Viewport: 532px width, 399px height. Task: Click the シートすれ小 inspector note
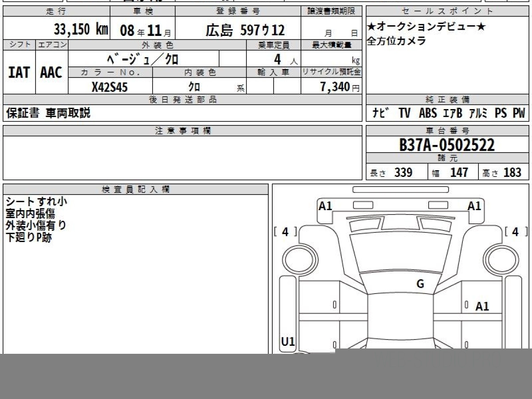[x=36, y=202]
